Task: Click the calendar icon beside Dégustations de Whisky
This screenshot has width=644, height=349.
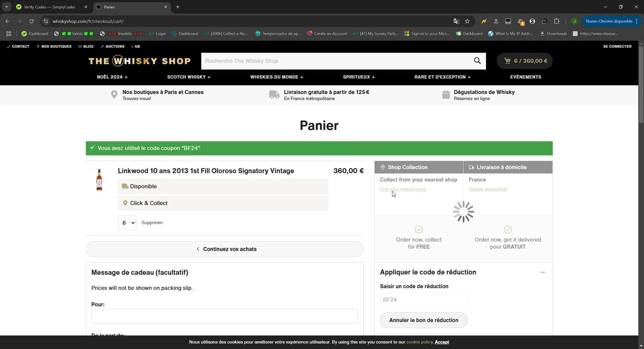Action: click(446, 95)
